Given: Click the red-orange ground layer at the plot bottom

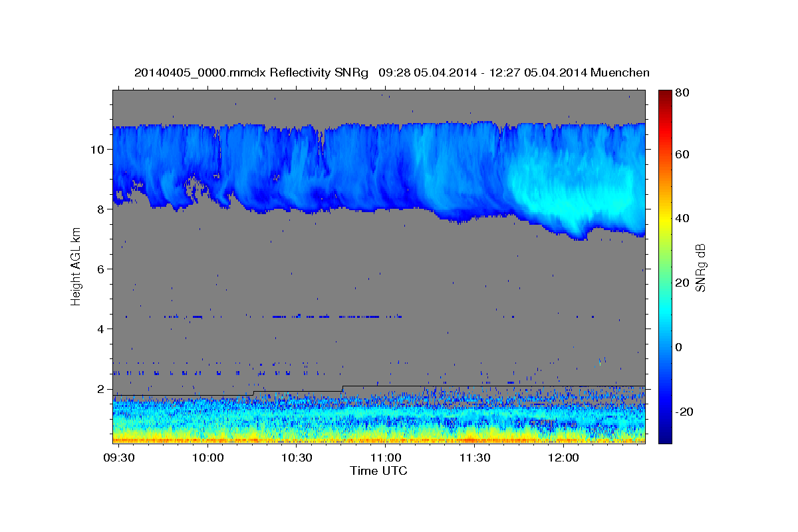Looking at the screenshot, I should pyautogui.click(x=378, y=439).
